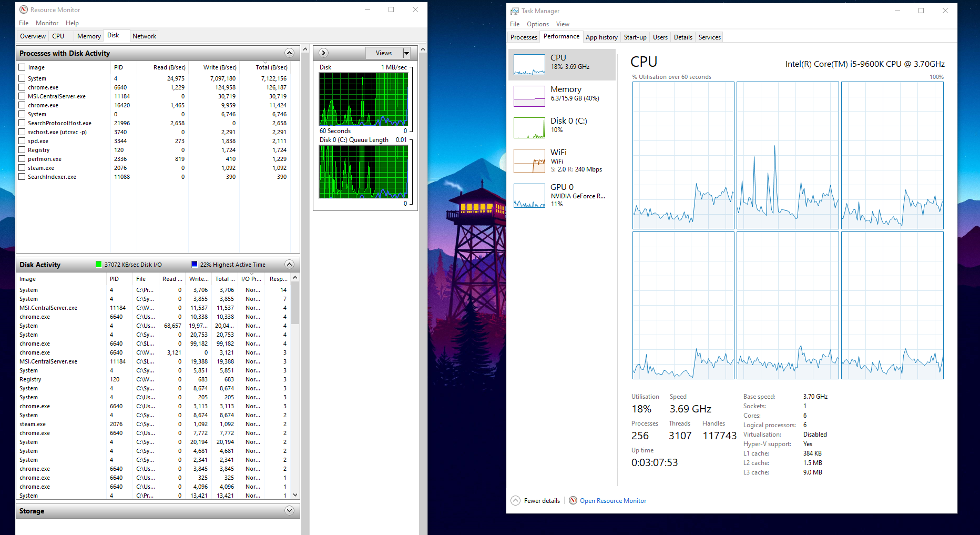Switch to the Start-up tab
The image size is (980, 535).
[x=635, y=37]
